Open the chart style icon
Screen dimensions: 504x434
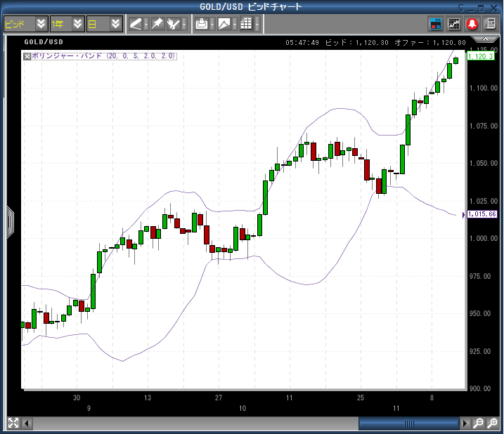point(224,24)
